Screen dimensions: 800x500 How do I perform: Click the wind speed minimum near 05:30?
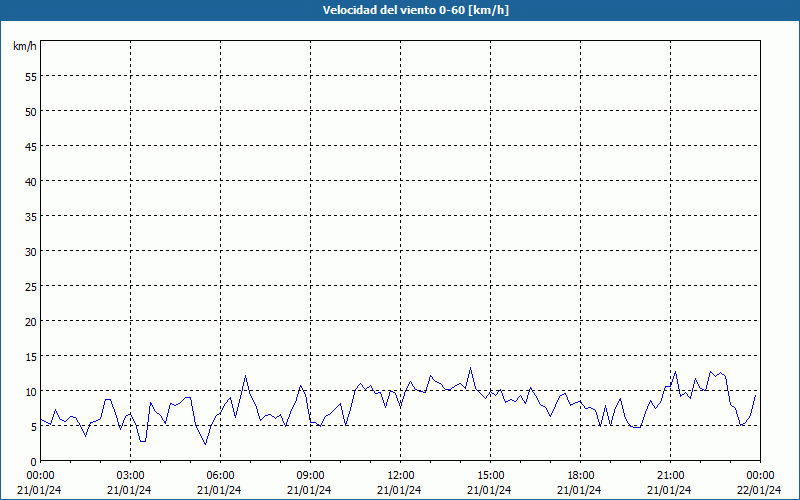206,444
